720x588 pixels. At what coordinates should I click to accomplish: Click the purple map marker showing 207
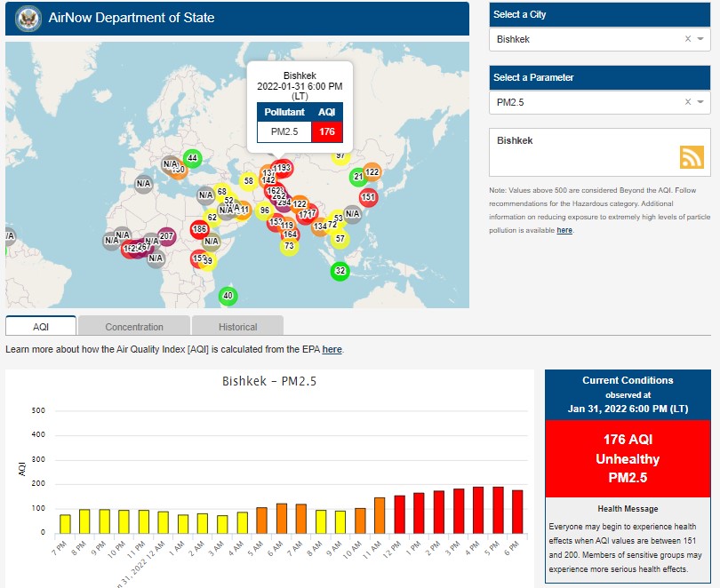coord(166,236)
